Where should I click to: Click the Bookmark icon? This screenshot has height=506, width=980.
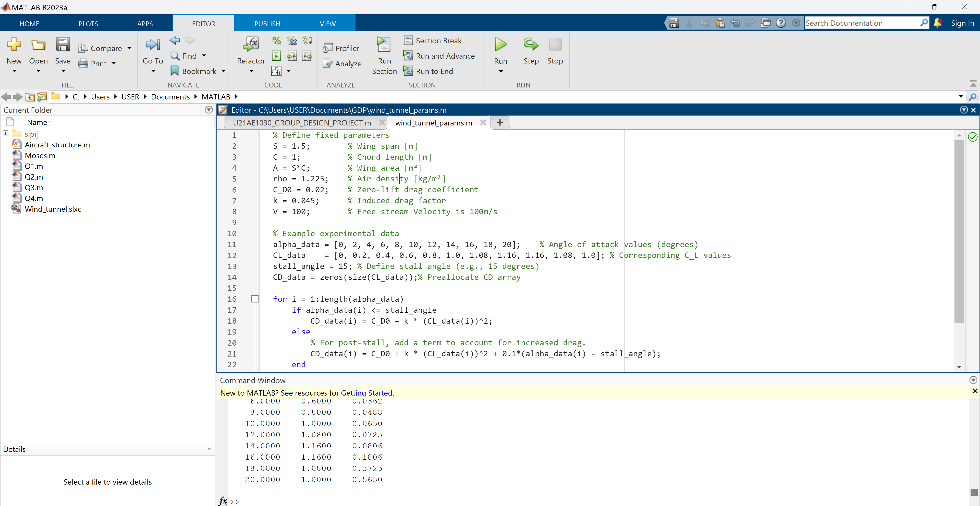(175, 71)
